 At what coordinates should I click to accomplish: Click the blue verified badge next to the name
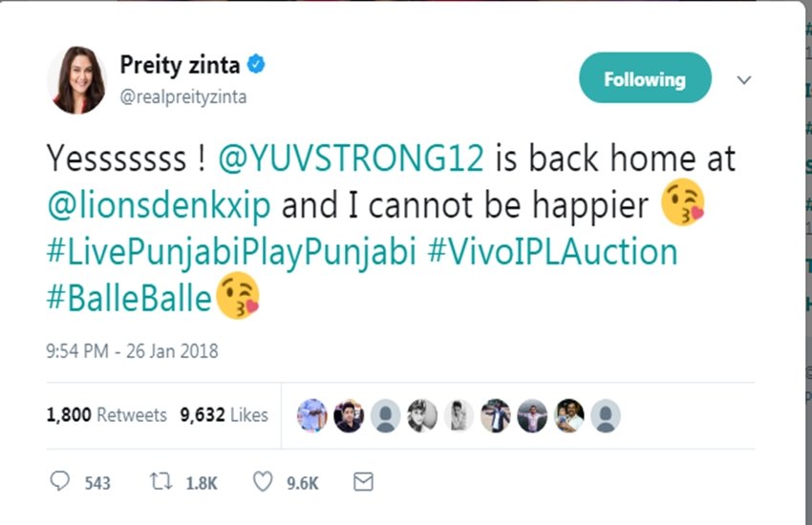[256, 65]
